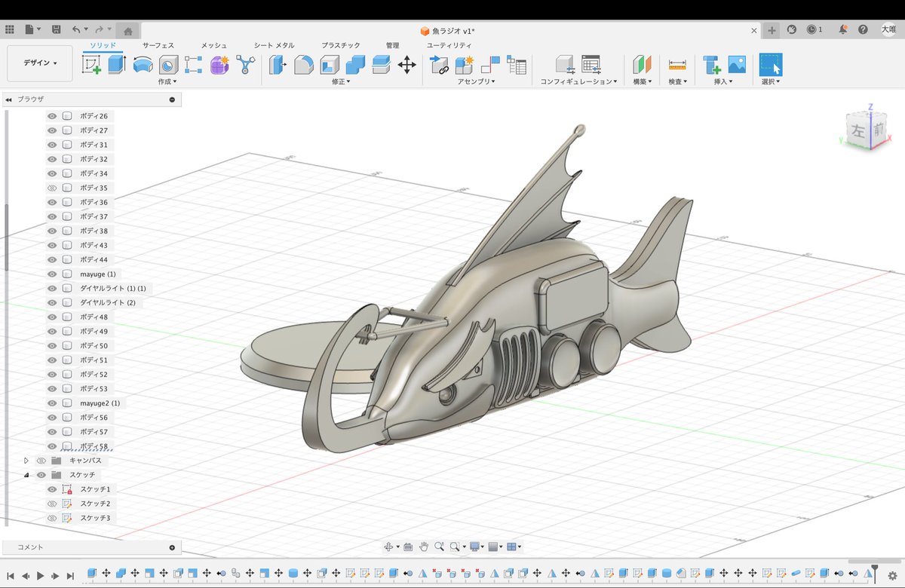Screen dimensions: 905x588
Task: Show the hidden body ボディ35
Action: click(51, 188)
